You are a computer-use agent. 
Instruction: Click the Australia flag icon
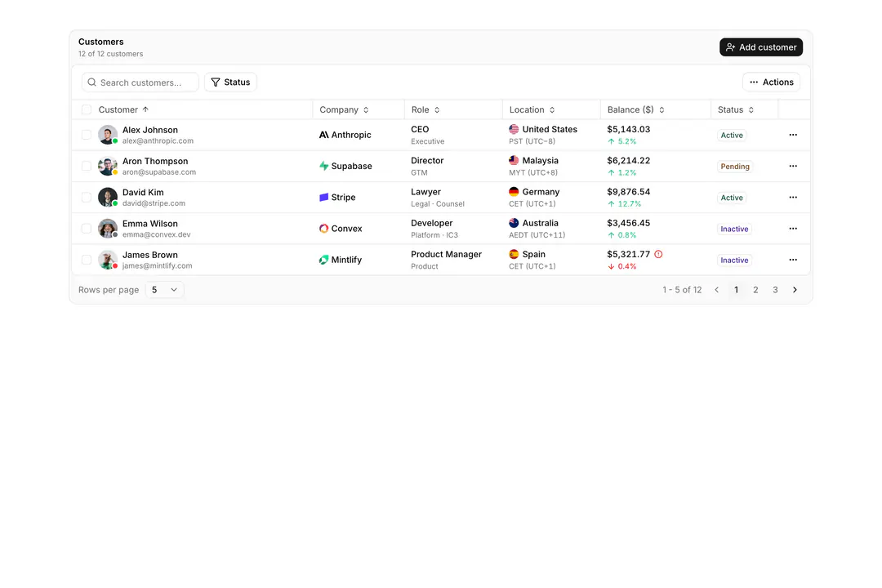pyautogui.click(x=514, y=223)
